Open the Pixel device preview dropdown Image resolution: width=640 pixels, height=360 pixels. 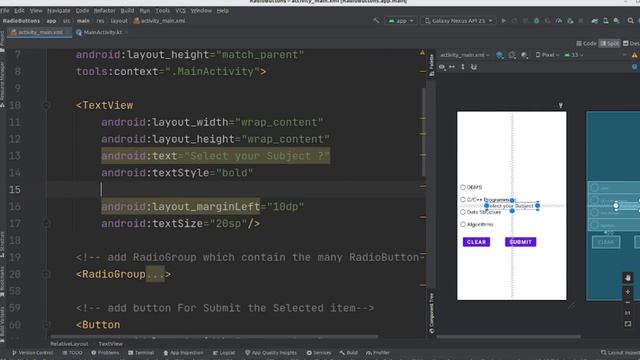coord(547,55)
